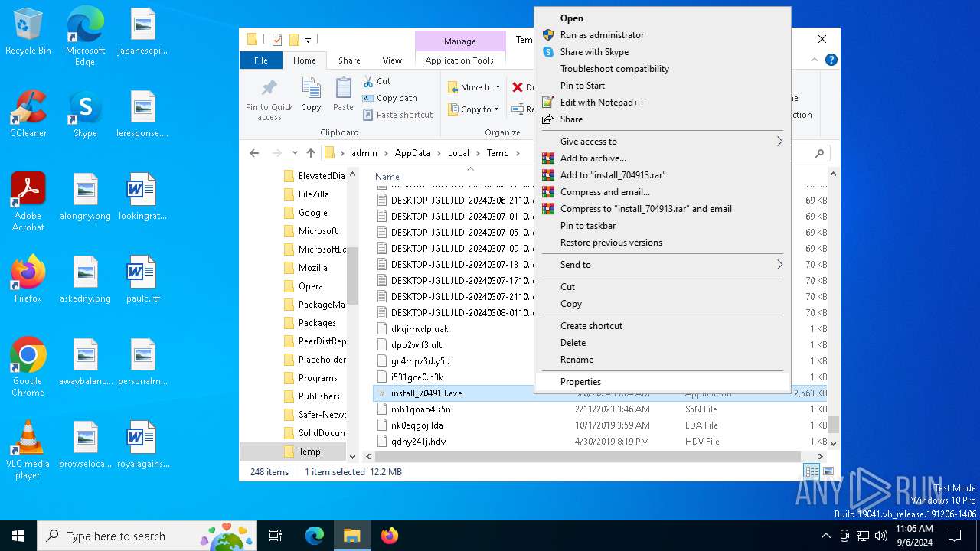Switch to the View ribbon tab
This screenshot has height=551, width=980.
tap(392, 60)
